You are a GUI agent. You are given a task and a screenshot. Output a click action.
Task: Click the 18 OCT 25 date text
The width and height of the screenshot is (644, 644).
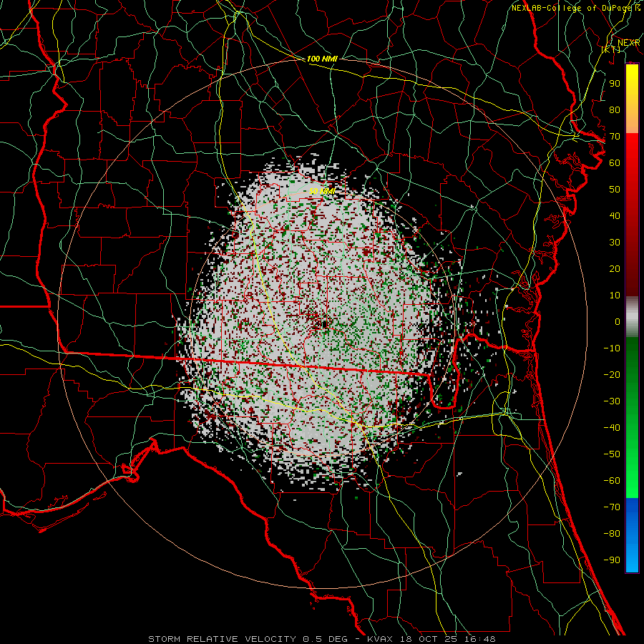(x=429, y=639)
